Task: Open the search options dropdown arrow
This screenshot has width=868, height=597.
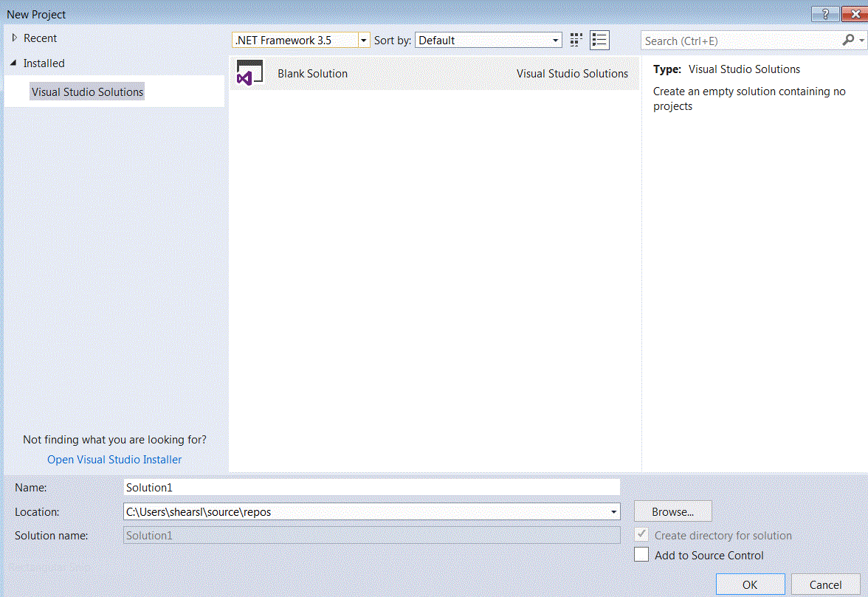Action: pos(861,41)
